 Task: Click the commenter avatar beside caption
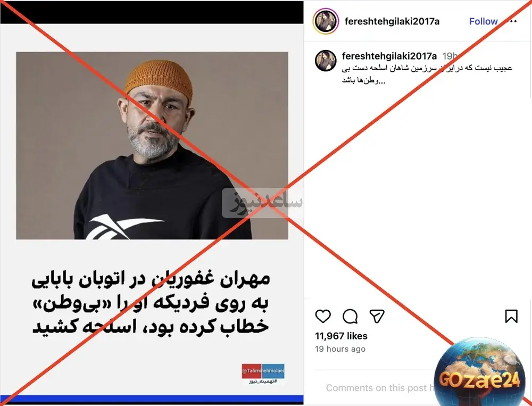(326, 61)
